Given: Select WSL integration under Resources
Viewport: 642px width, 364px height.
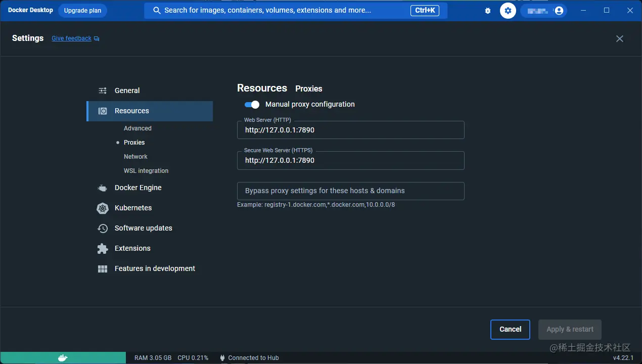Looking at the screenshot, I should [x=146, y=171].
